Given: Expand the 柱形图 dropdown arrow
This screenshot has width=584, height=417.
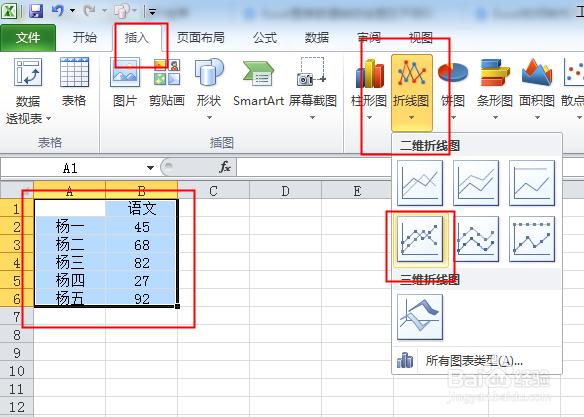Looking at the screenshot, I should 369,118.
